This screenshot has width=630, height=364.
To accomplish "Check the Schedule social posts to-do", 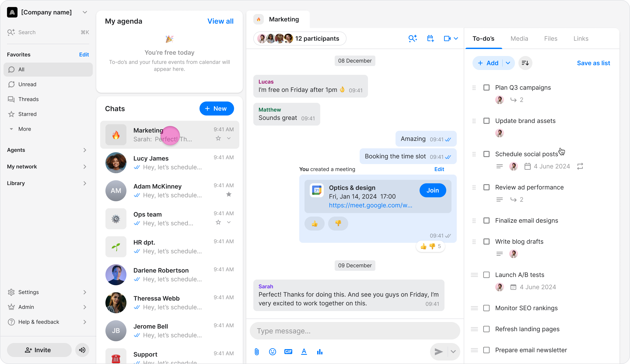I will (486, 154).
